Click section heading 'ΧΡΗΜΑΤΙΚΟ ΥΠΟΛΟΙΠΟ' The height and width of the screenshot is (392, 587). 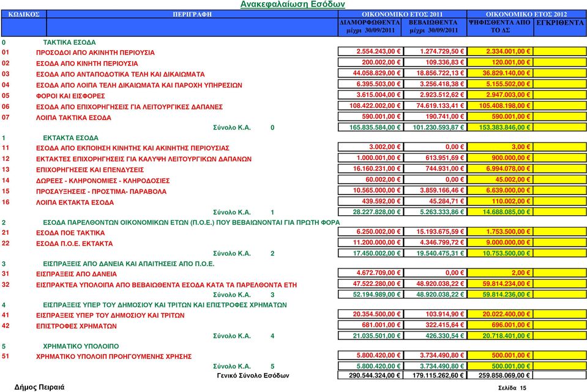coord(81,346)
